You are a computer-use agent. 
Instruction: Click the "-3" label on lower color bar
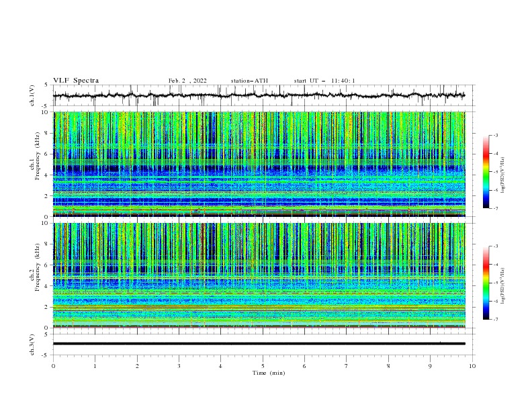point(496,246)
